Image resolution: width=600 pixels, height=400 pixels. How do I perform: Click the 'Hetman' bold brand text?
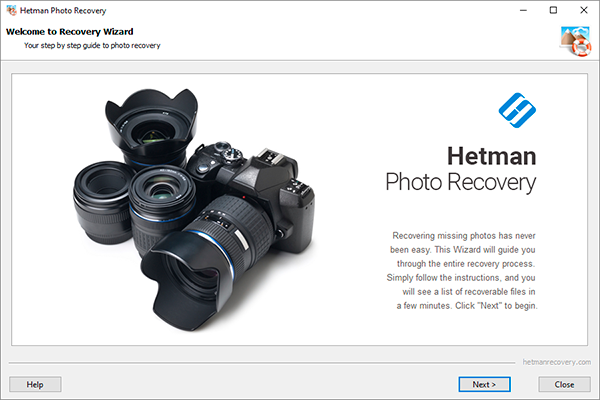492,157
